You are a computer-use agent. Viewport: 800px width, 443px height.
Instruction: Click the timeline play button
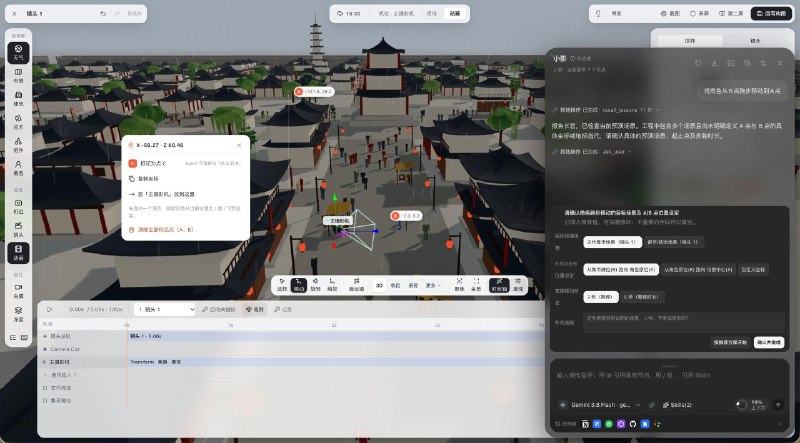tap(49, 309)
